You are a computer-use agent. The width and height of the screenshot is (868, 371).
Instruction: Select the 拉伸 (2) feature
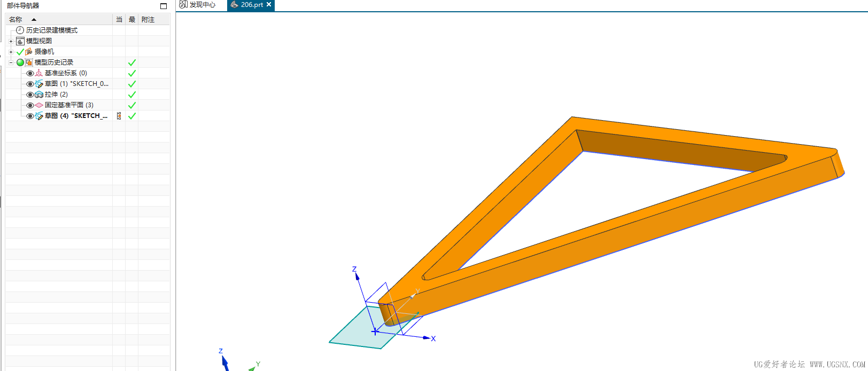[56, 94]
